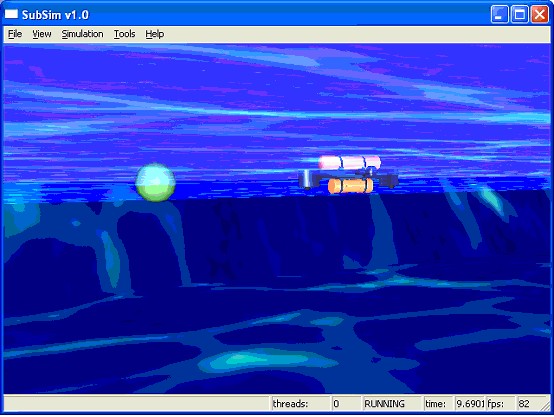This screenshot has height=417, width=554.
Task: Click the orange cylinder of the submarine
Action: (x=350, y=186)
